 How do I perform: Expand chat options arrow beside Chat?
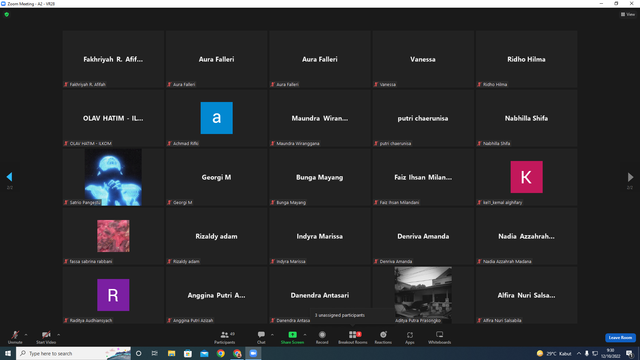[272, 335]
